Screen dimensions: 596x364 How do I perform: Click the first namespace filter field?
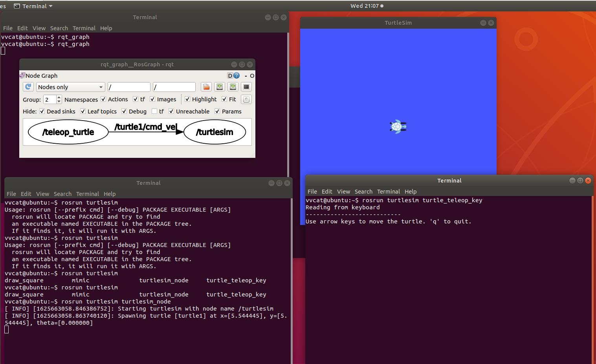coord(129,87)
